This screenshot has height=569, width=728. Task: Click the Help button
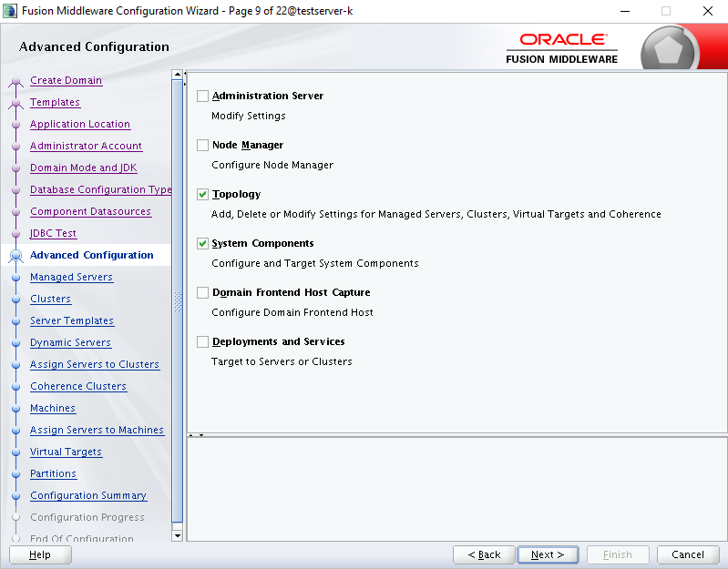point(40,554)
